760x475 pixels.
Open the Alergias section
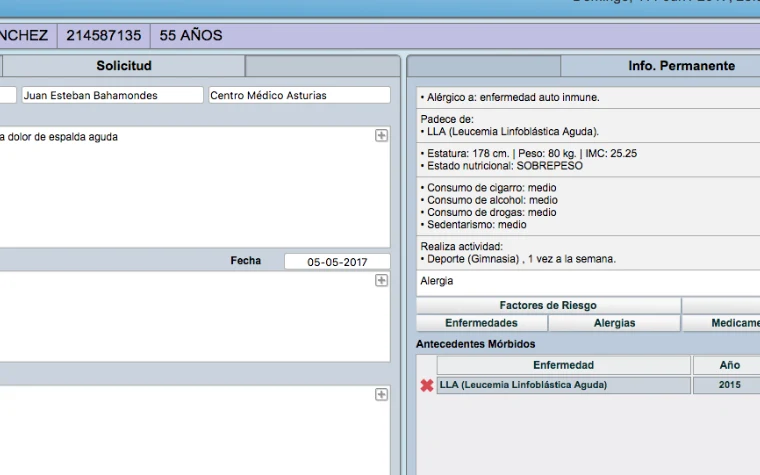tap(614, 323)
